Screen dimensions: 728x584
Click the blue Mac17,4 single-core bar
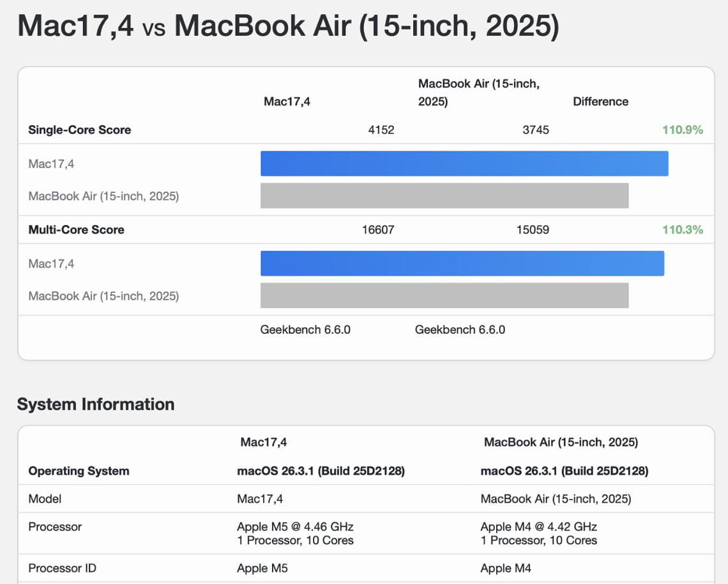tap(464, 164)
